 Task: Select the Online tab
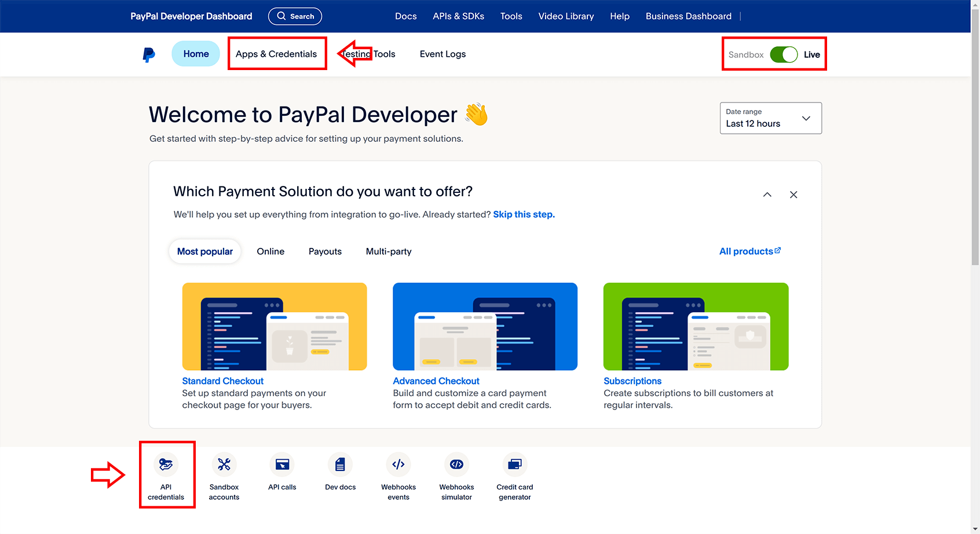coord(270,251)
